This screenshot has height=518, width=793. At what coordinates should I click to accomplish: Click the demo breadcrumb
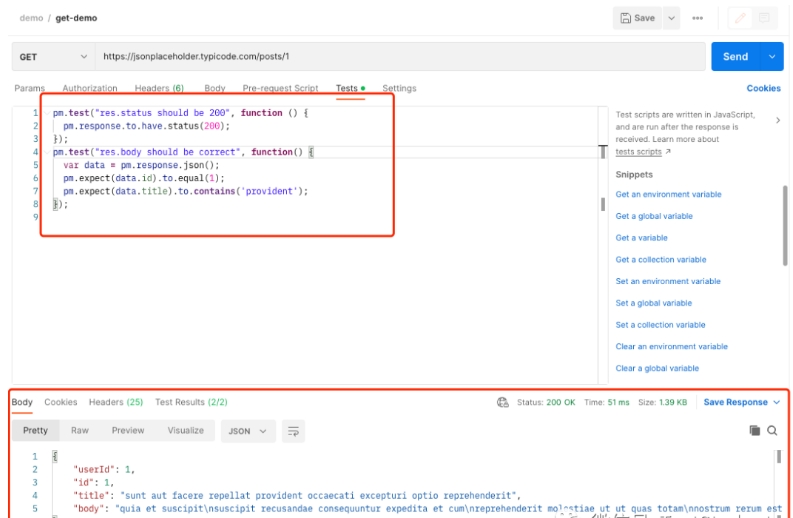point(31,18)
